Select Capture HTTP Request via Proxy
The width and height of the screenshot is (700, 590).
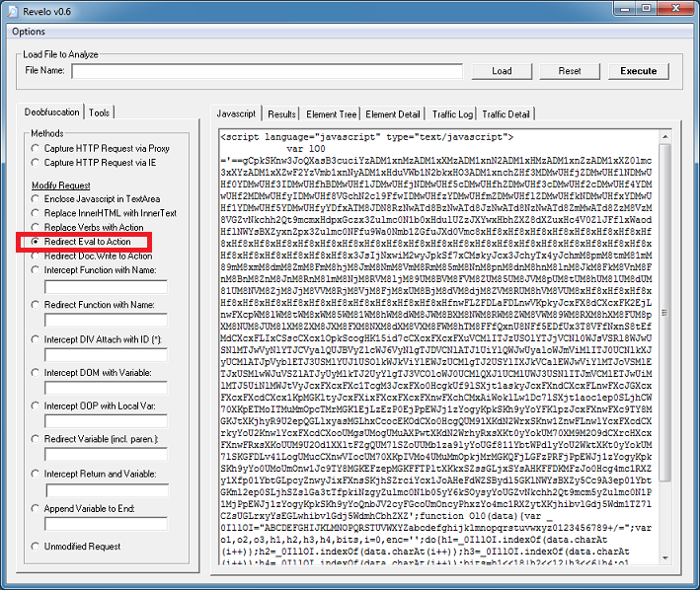tap(37, 149)
